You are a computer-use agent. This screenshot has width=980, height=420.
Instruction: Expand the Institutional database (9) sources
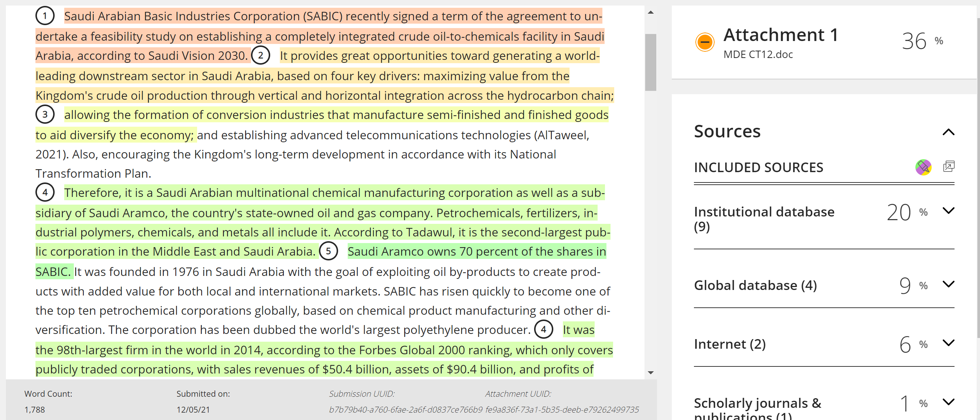(x=948, y=211)
